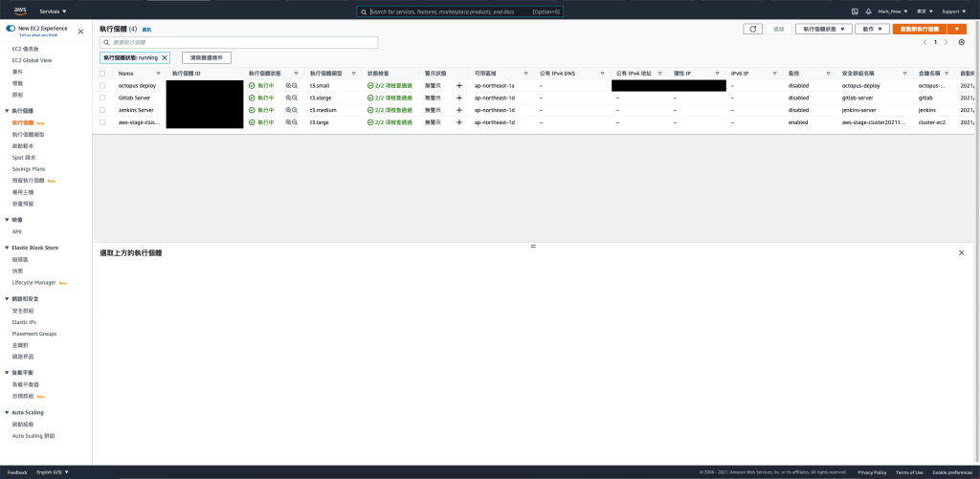Viewport: 980px width, 479px height.
Task: Open the notifications bell
Action: click(868, 11)
